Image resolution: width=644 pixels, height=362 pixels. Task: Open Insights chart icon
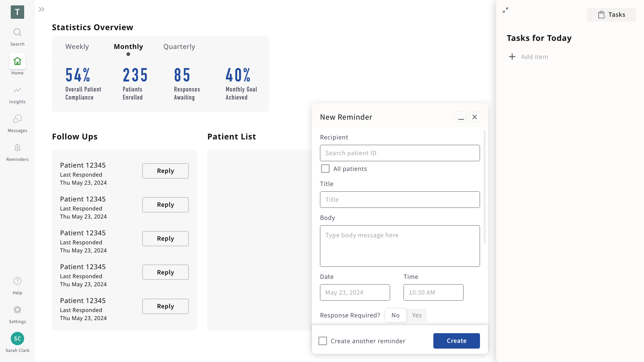coord(17,90)
